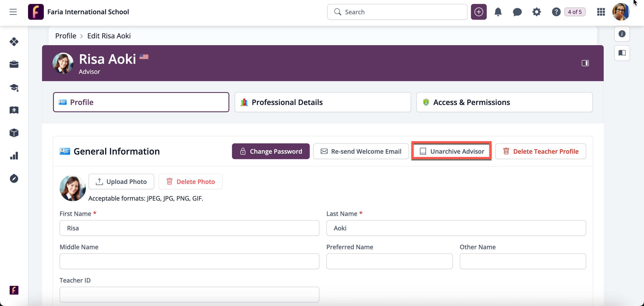Screen dimensions: 644x306
Task: Click the purple plus quick-add button
Action: click(x=478, y=12)
